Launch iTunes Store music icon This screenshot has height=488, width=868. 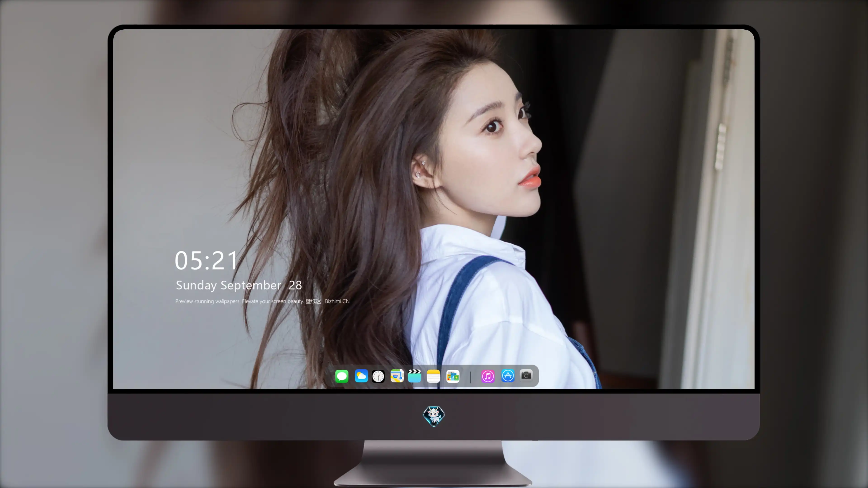[x=488, y=376]
